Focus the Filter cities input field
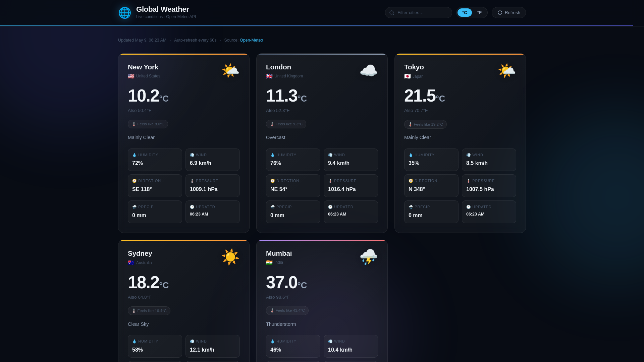This screenshot has height=362, width=644. [x=419, y=13]
